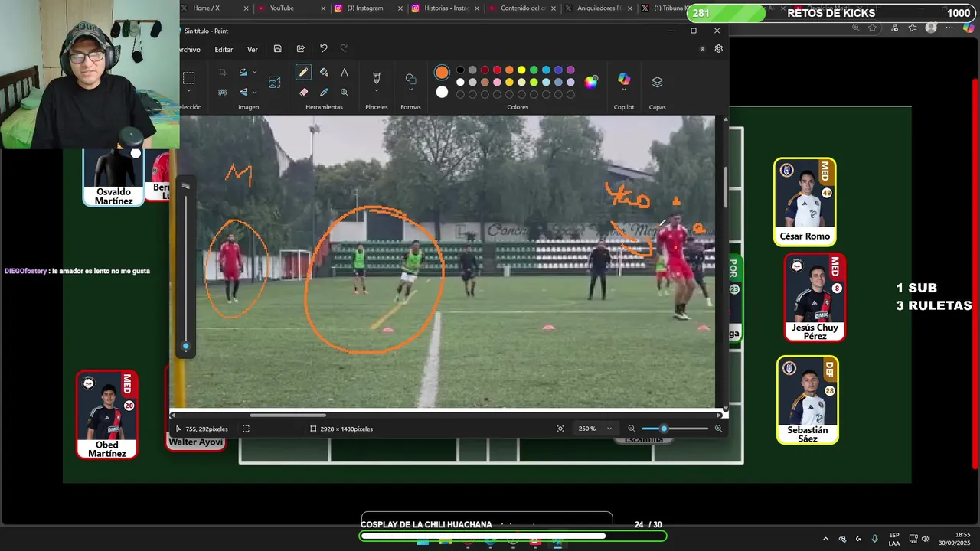This screenshot has height=551, width=980.
Task: Open the Archivo menu in Paint
Action: coord(188,50)
